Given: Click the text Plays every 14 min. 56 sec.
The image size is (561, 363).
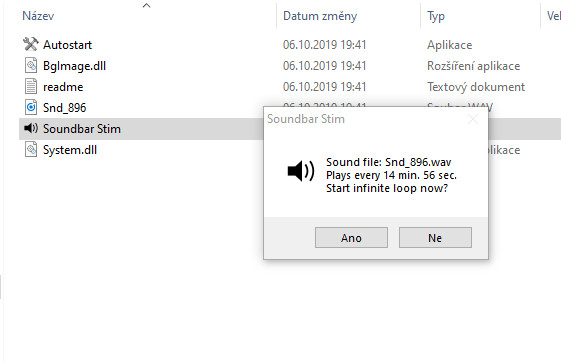Looking at the screenshot, I should point(391,175).
